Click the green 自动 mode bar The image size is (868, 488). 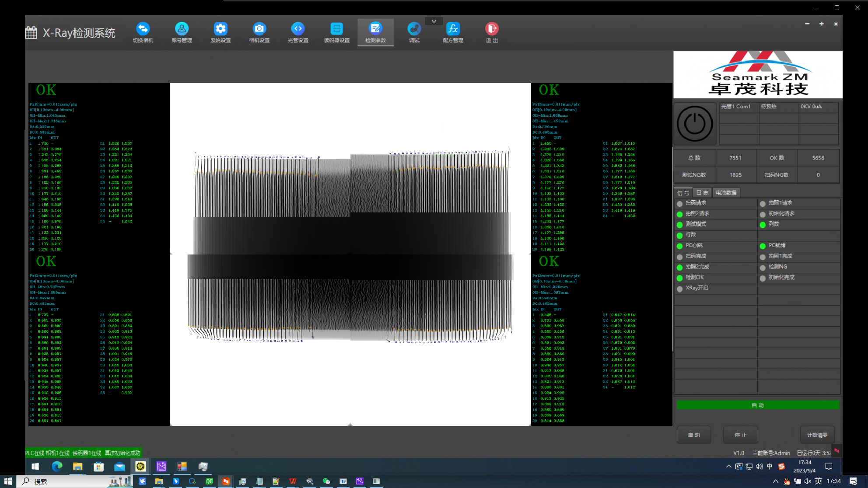pyautogui.click(x=758, y=405)
